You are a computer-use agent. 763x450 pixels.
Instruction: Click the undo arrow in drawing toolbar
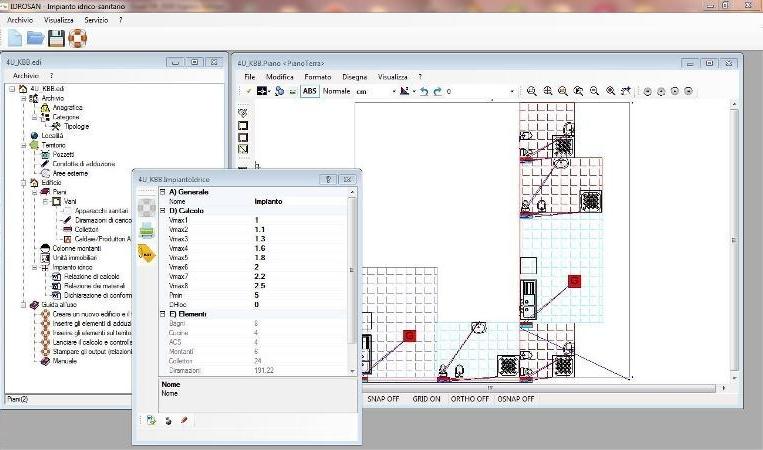point(424,91)
